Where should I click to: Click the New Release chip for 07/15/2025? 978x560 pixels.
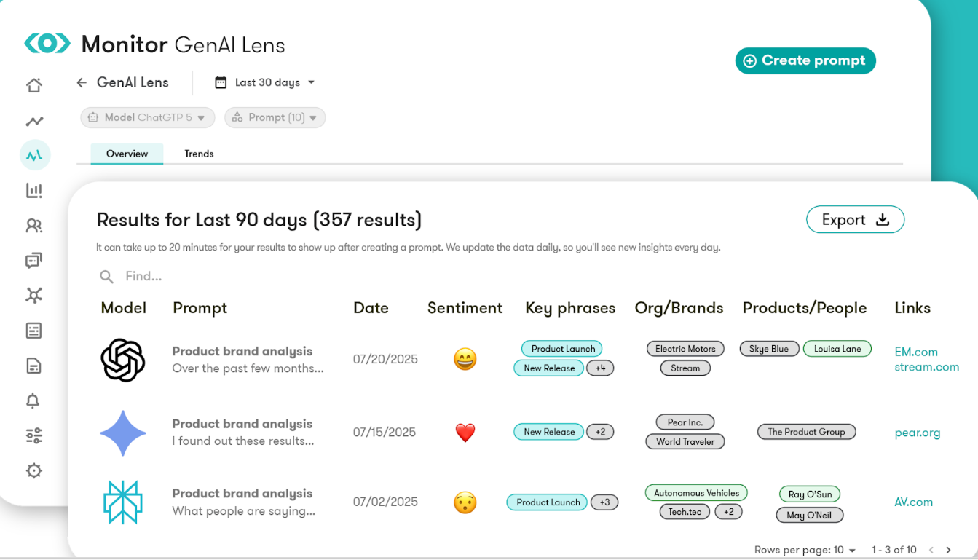tap(549, 432)
